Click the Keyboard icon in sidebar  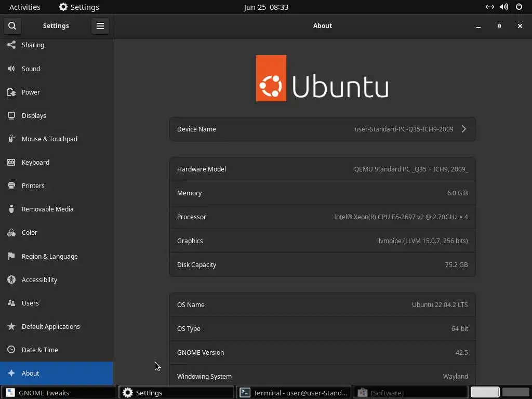pyautogui.click(x=11, y=162)
